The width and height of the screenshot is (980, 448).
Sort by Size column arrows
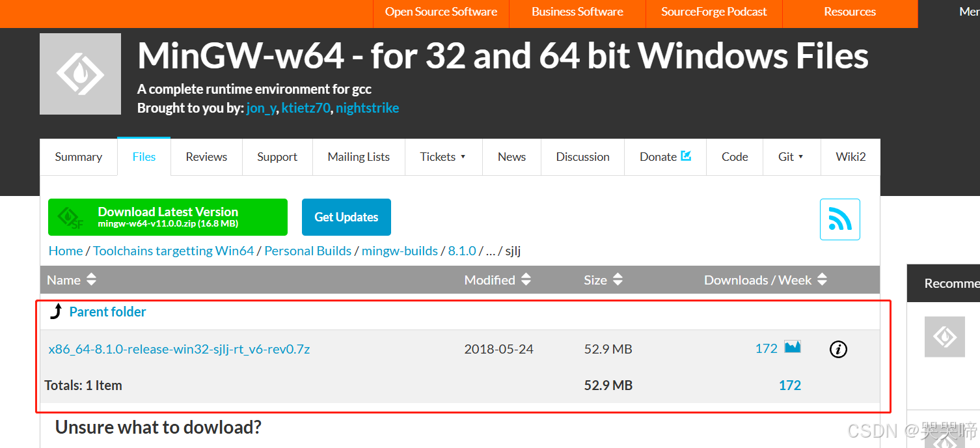618,280
